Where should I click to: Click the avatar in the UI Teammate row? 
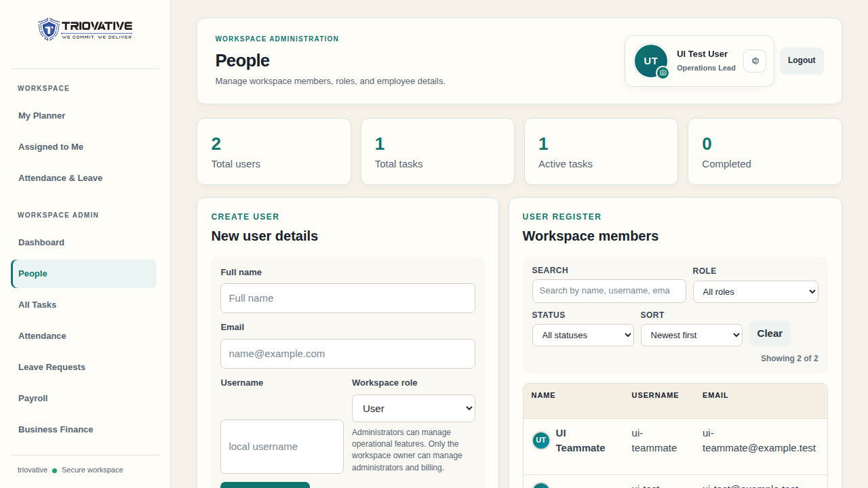(x=541, y=441)
